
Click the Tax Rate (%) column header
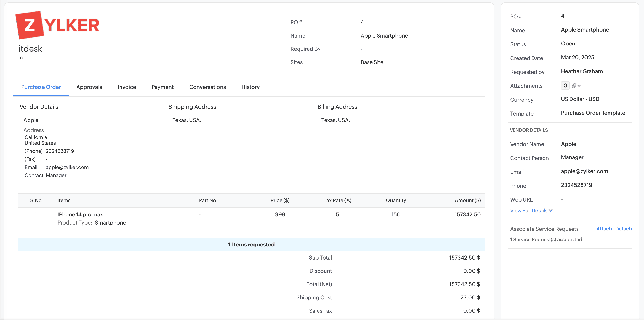(x=337, y=200)
